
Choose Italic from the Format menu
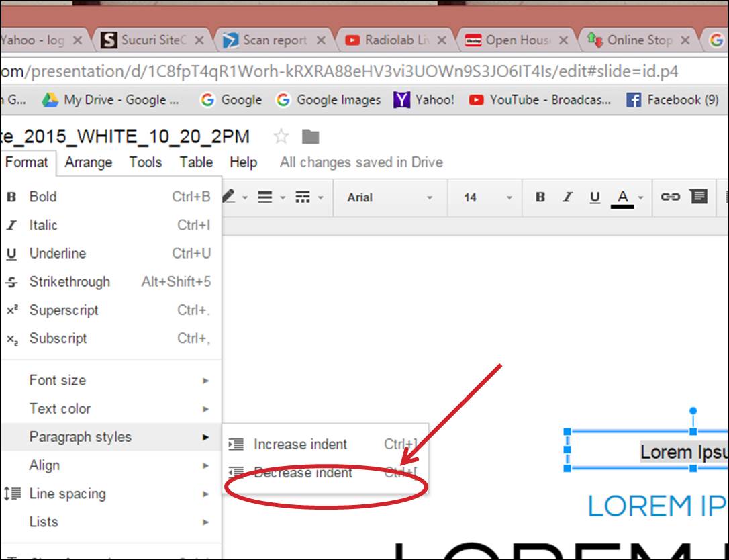[111, 225]
